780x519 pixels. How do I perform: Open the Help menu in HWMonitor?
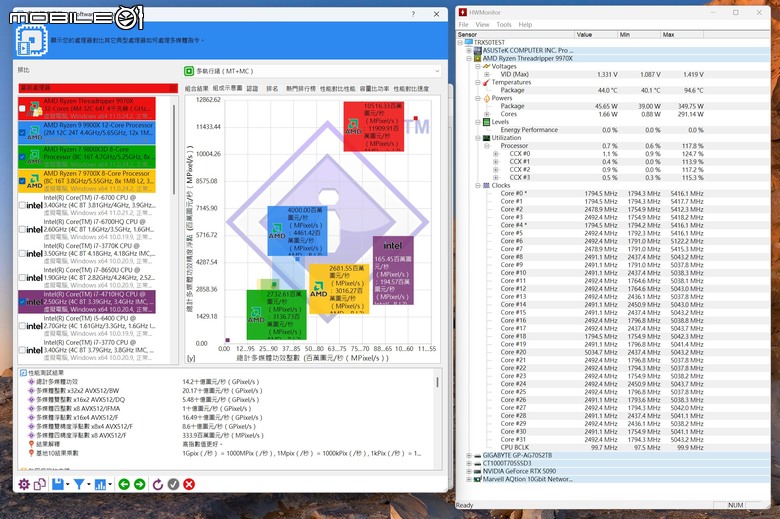click(x=525, y=24)
